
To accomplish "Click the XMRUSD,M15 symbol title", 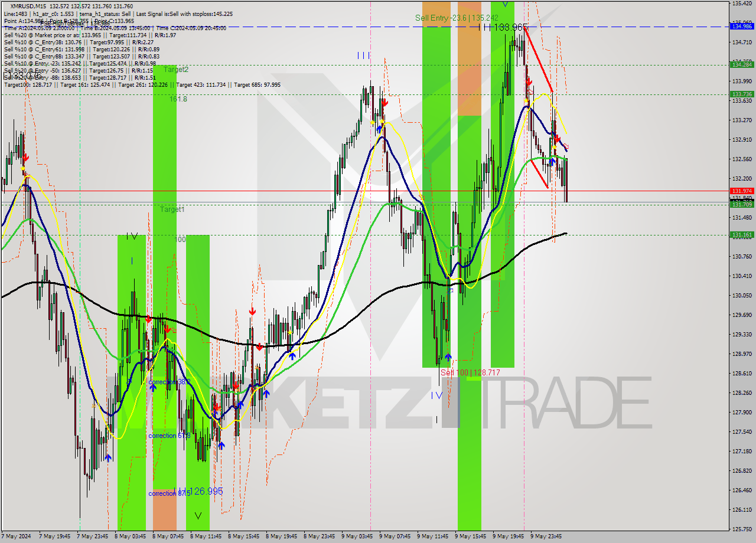I will (27, 6).
